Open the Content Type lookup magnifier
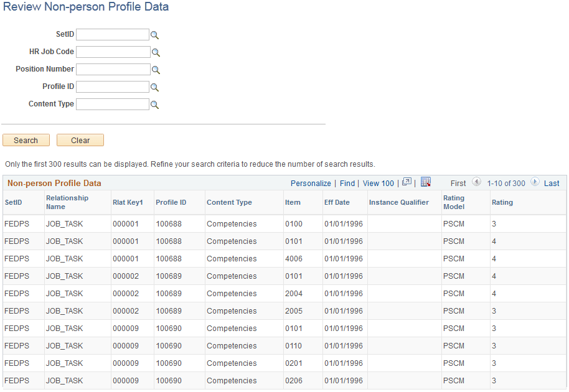Viewport: 569px width, 392px height. coord(154,104)
